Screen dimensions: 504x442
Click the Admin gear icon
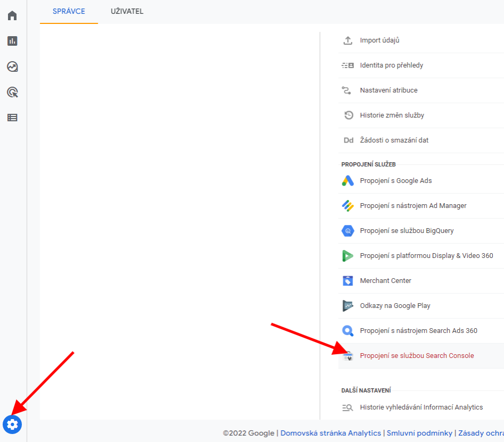click(12, 424)
